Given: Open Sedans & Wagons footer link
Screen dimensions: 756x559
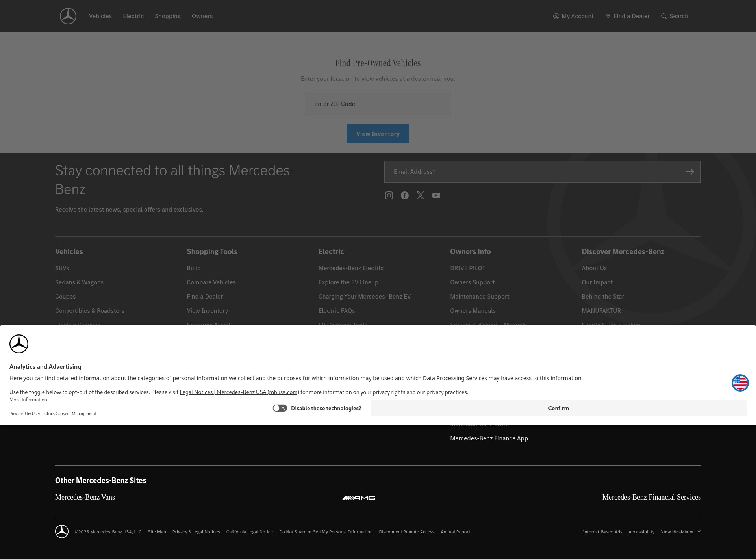Looking at the screenshot, I should tap(79, 282).
